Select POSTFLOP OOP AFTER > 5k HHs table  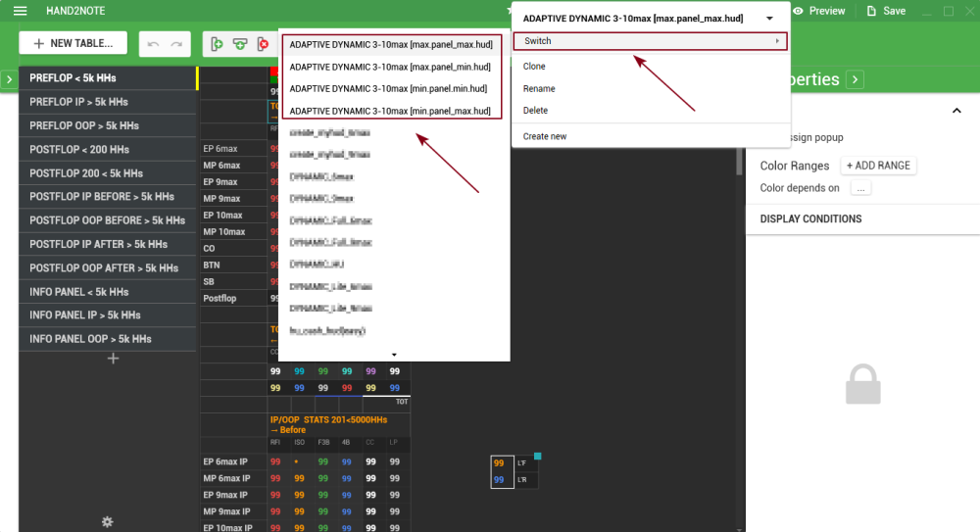point(108,267)
